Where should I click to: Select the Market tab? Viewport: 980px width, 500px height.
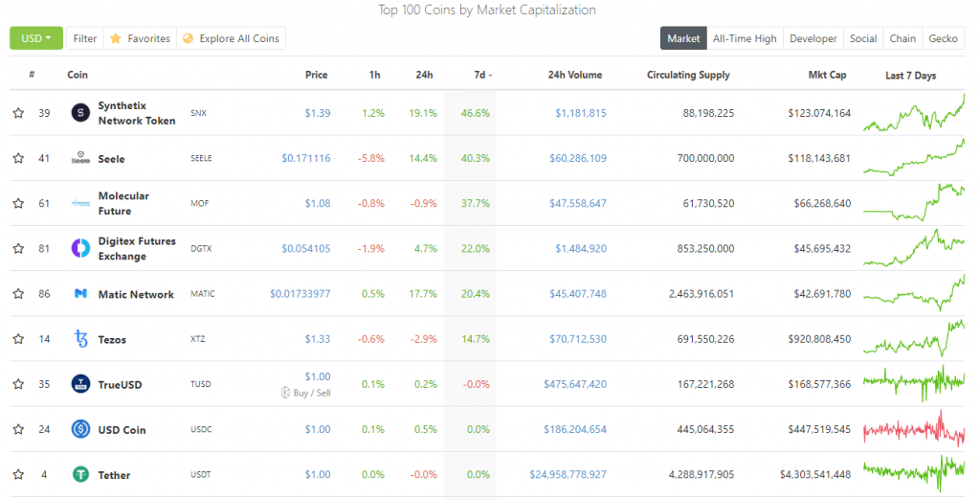tap(683, 38)
